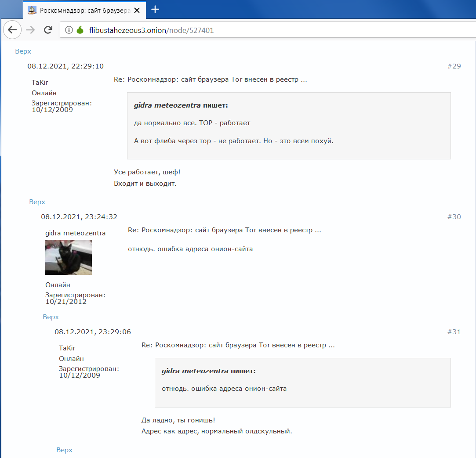Viewport: 476px width, 458px height.
Task: Open the black cat avatar thumbnail
Action: (69, 257)
